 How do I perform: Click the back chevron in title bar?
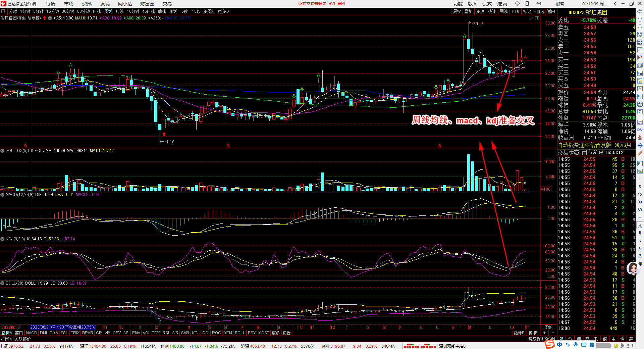tap(615, 4)
